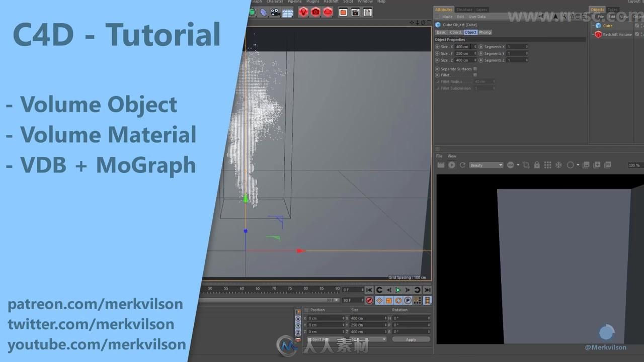Toggle Size X animation dot
The image size is (644, 362).
coord(437,47)
